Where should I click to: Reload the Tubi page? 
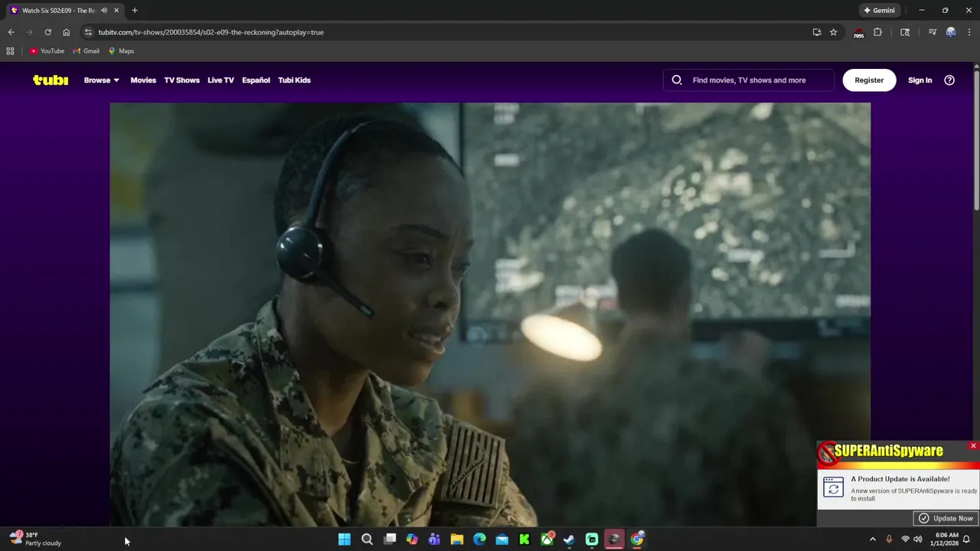(47, 32)
